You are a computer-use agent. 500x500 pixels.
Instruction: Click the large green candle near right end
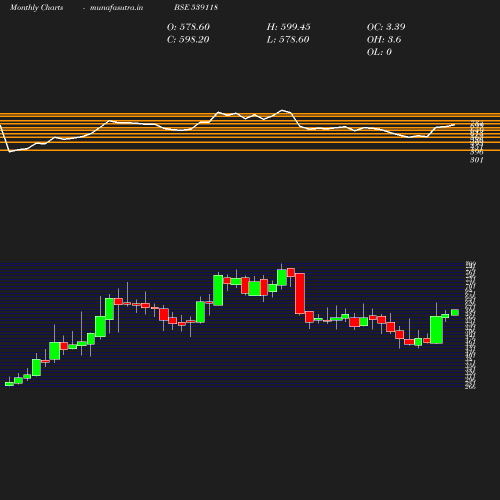(x=436, y=330)
